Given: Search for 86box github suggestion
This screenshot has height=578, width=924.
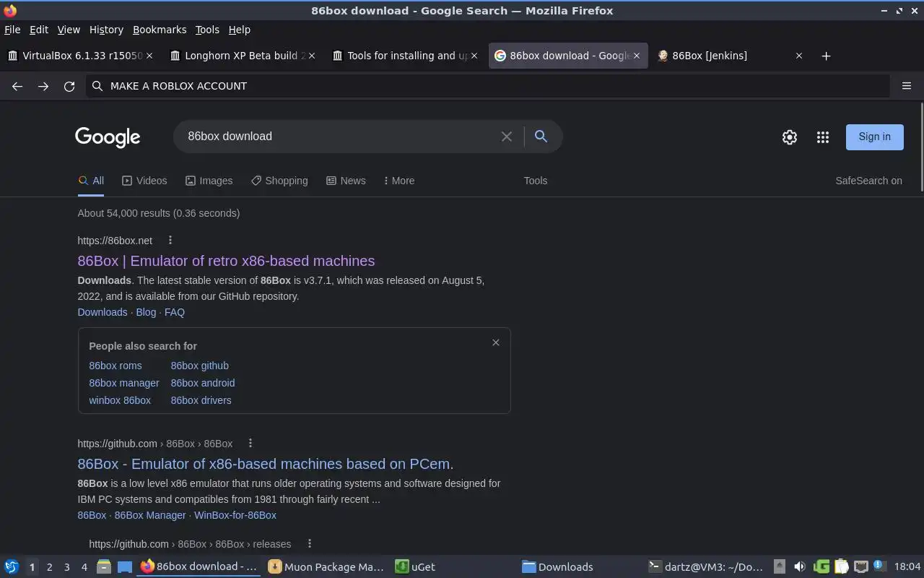Looking at the screenshot, I should point(199,366).
